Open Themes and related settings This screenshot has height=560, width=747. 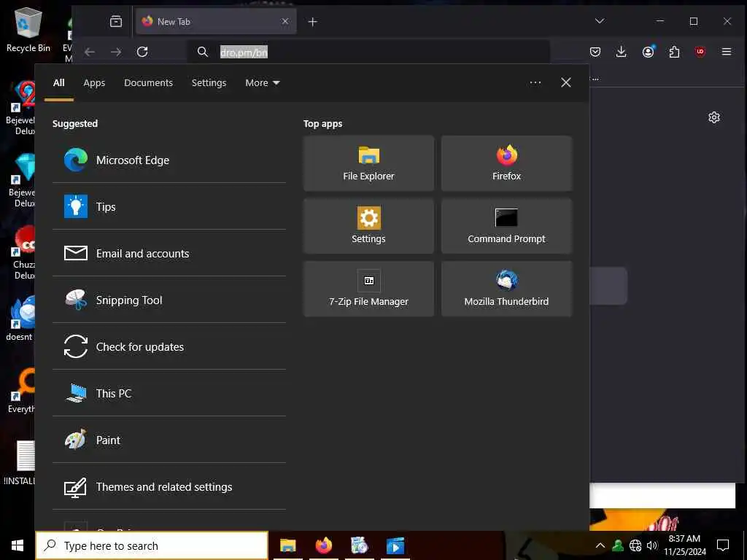[x=169, y=486]
